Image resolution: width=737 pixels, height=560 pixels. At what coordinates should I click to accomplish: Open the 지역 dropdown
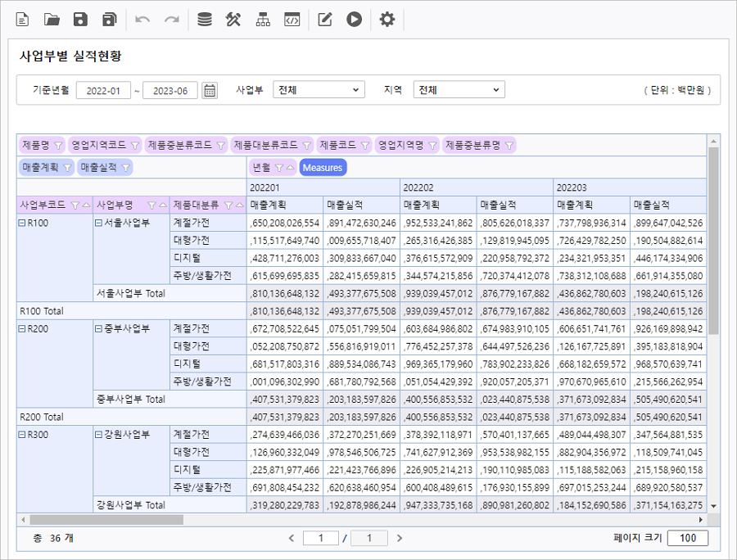pos(459,90)
